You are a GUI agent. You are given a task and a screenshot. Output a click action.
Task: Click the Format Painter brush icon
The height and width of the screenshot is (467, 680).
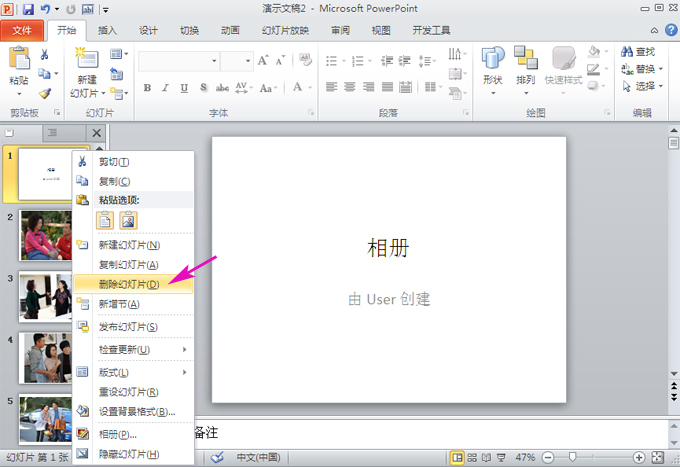point(45,93)
